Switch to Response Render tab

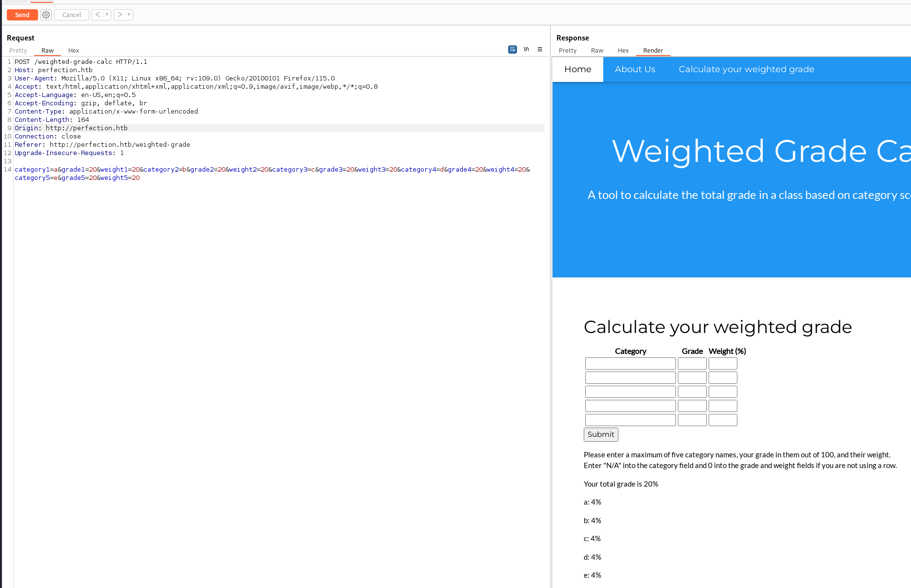click(x=653, y=51)
